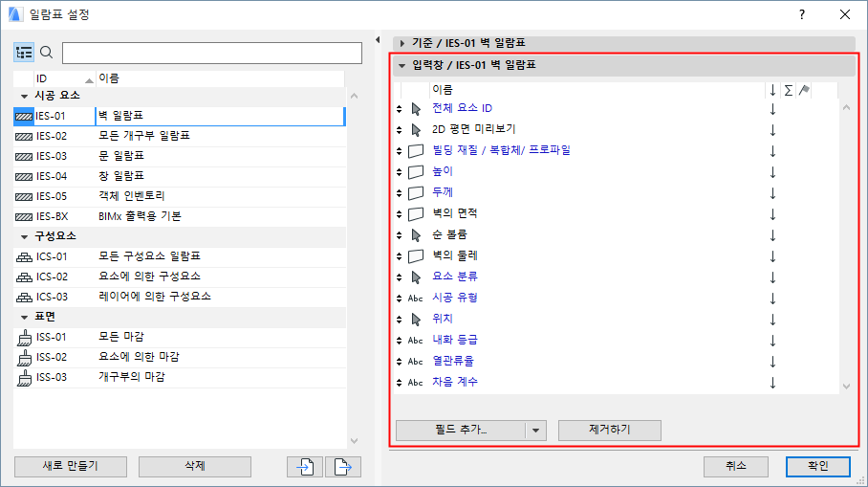This screenshot has height=487, width=868.
Task: Click the component icon beside ICS-03
Action: tap(24, 297)
